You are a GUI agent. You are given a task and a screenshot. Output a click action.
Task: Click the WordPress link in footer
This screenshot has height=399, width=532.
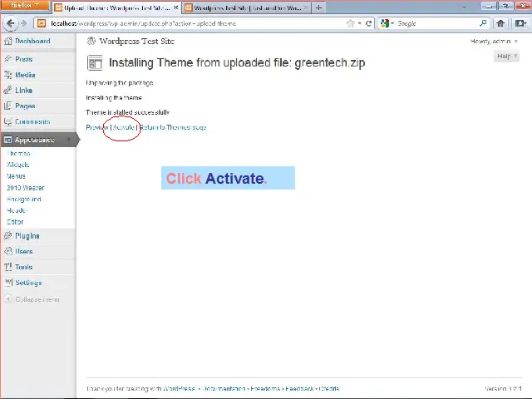[179, 388]
